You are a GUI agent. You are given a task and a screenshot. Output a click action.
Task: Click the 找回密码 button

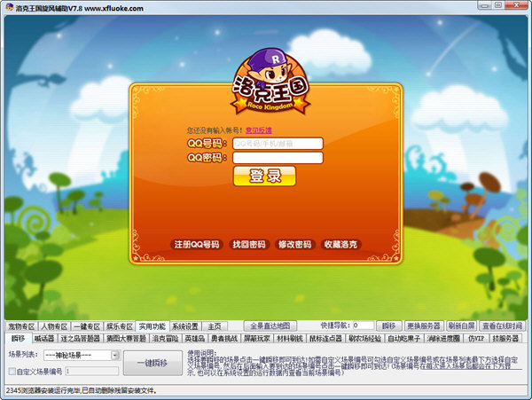click(248, 244)
